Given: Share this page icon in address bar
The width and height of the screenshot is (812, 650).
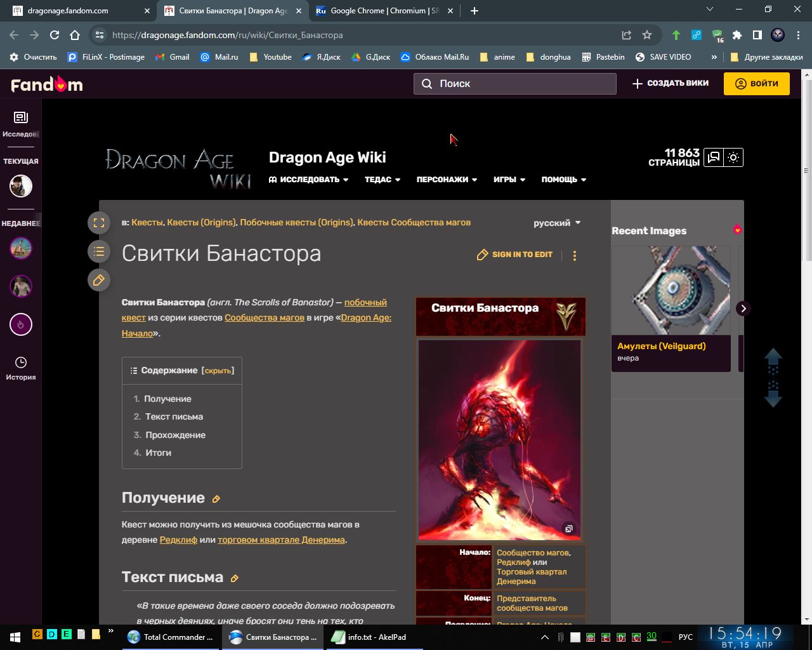Looking at the screenshot, I should (626, 35).
